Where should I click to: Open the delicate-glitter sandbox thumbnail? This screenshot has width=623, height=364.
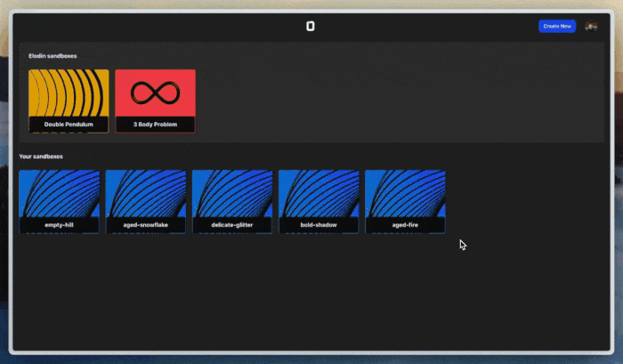pos(231,192)
